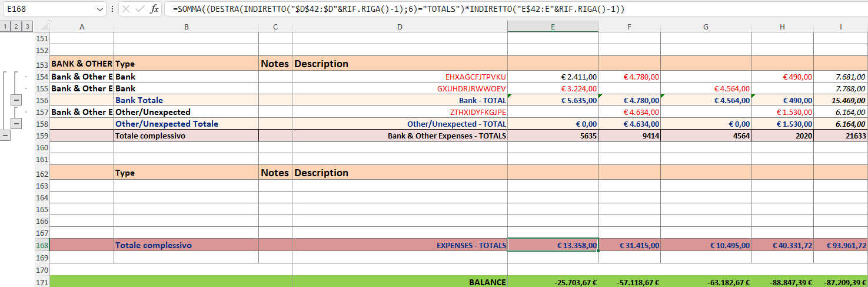Image resolution: width=868 pixels, height=287 pixels.
Task: Select column D header
Action: tap(400, 26)
